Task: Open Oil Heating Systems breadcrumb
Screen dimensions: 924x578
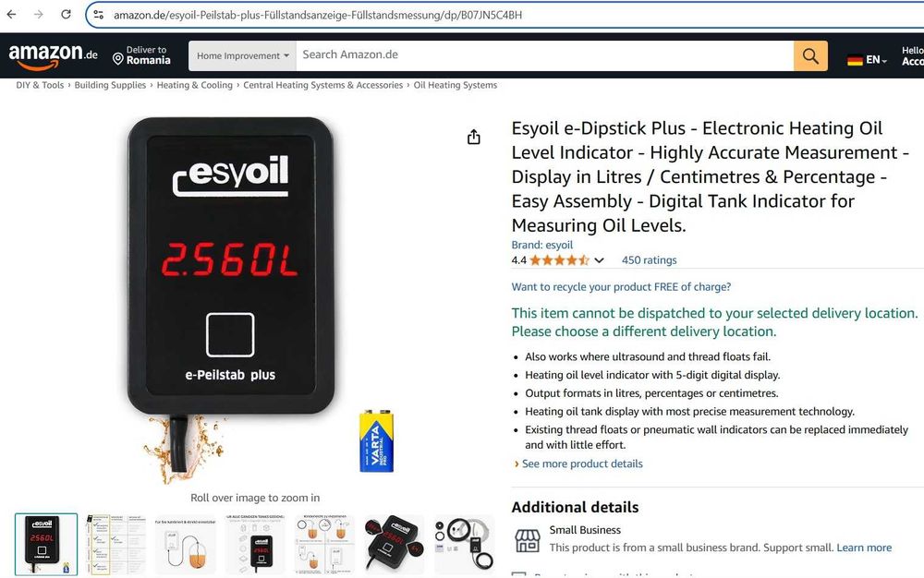Action: (455, 85)
